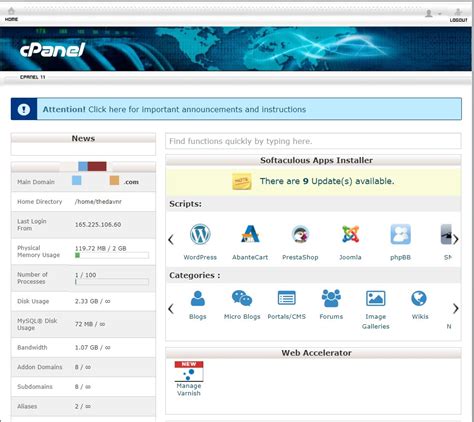Click the cPanel logo banner
The image size is (474, 422).
click(x=53, y=50)
